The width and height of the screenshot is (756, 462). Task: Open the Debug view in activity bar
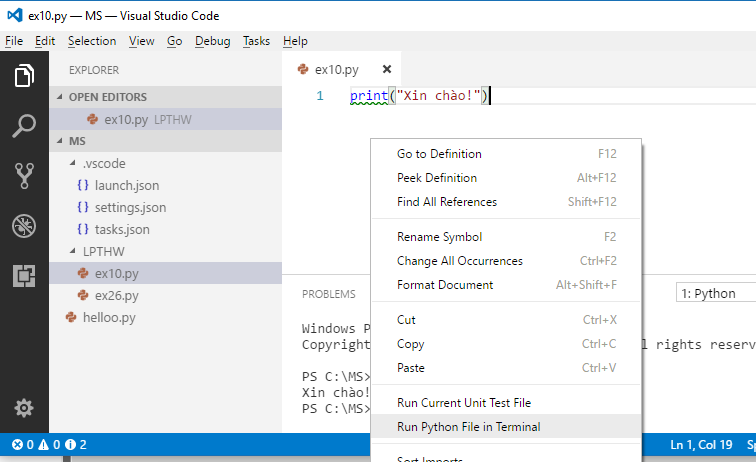[24, 226]
